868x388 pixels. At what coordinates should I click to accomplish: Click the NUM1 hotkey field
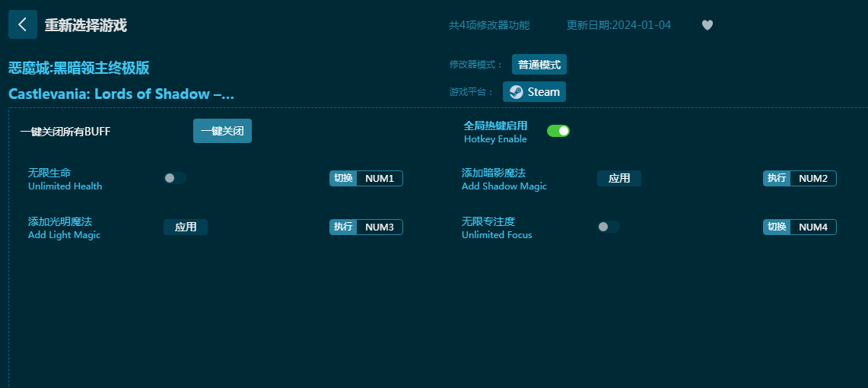point(379,178)
